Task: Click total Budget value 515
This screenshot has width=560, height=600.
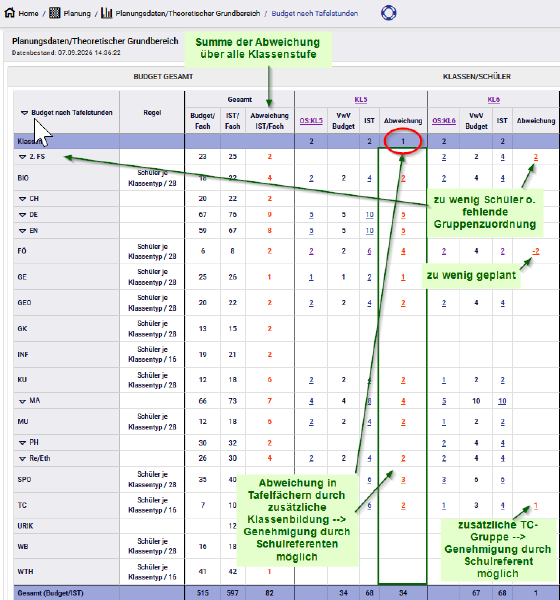Action: click(x=202, y=593)
